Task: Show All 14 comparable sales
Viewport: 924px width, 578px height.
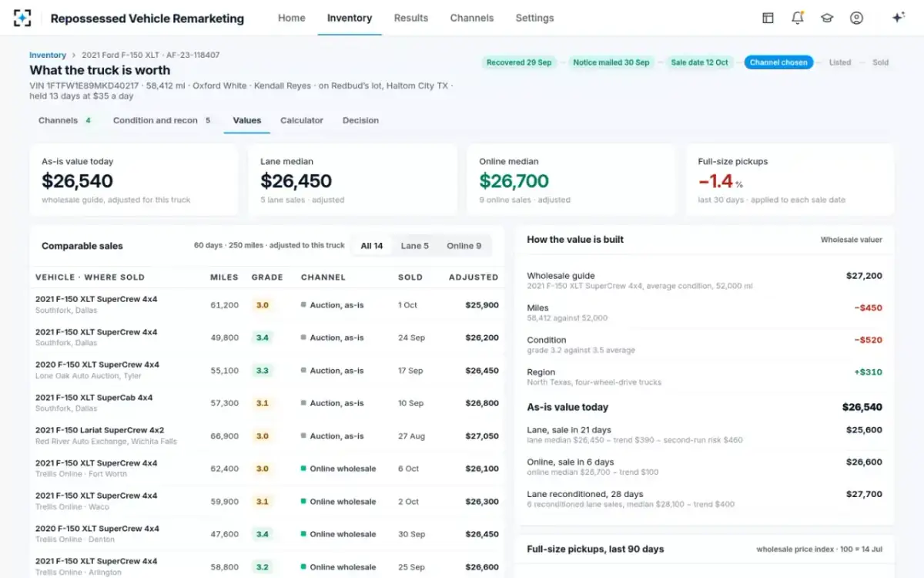Action: pos(372,246)
